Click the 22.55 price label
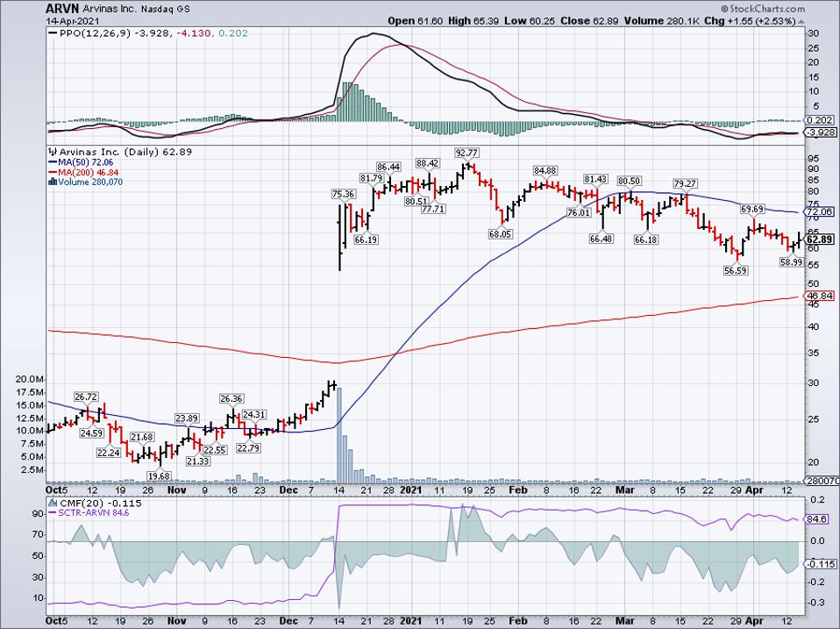This screenshot has height=629, width=840. pos(215,450)
